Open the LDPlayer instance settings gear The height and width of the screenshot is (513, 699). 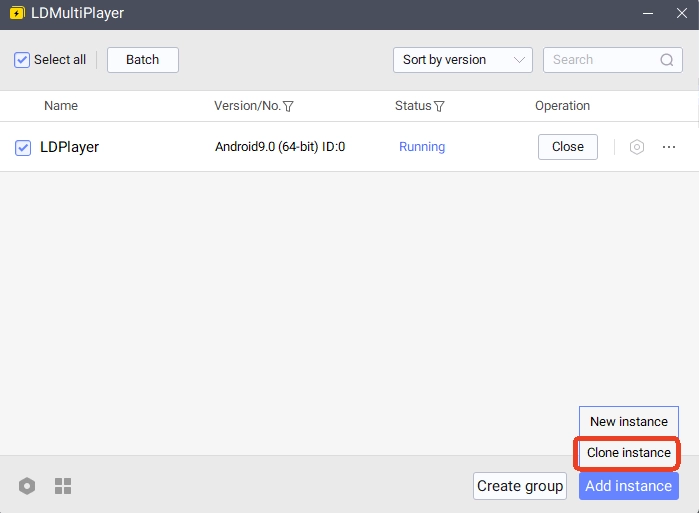pyautogui.click(x=637, y=147)
